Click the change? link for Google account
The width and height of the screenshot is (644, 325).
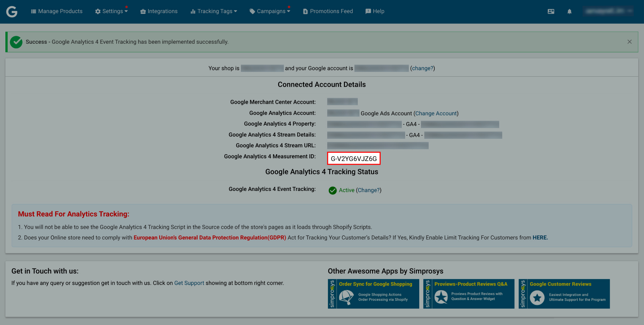tap(423, 68)
